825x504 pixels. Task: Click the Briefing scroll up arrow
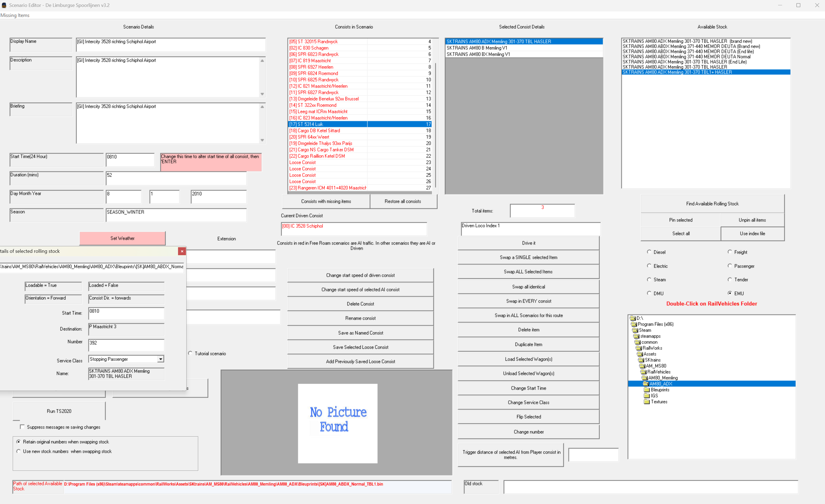pyautogui.click(x=262, y=107)
